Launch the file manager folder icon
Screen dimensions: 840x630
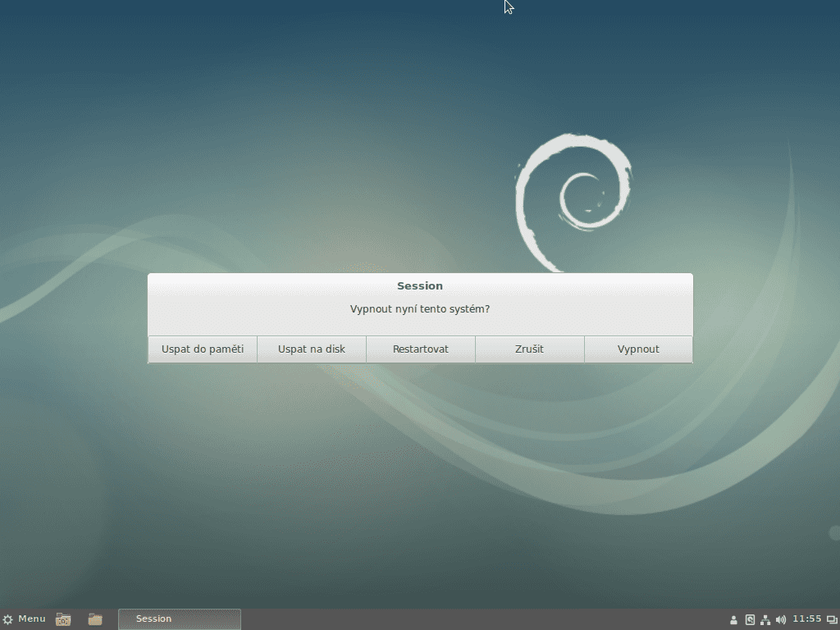[x=95, y=620]
